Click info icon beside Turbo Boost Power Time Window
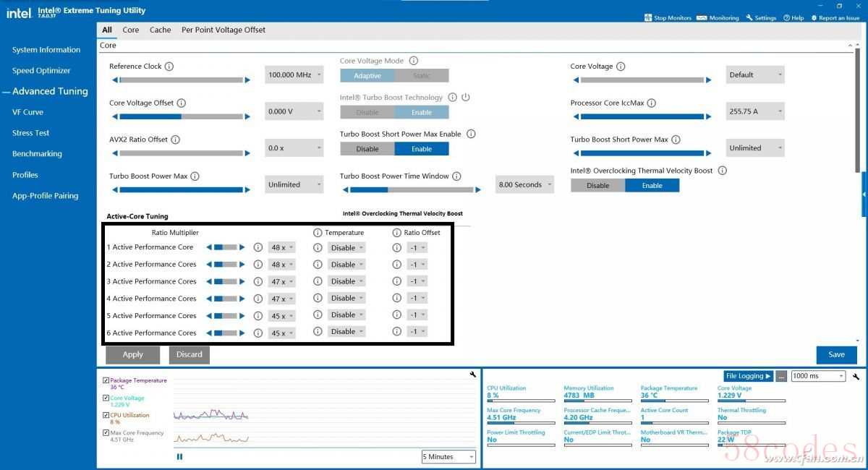This screenshot has height=470, width=868. [456, 176]
